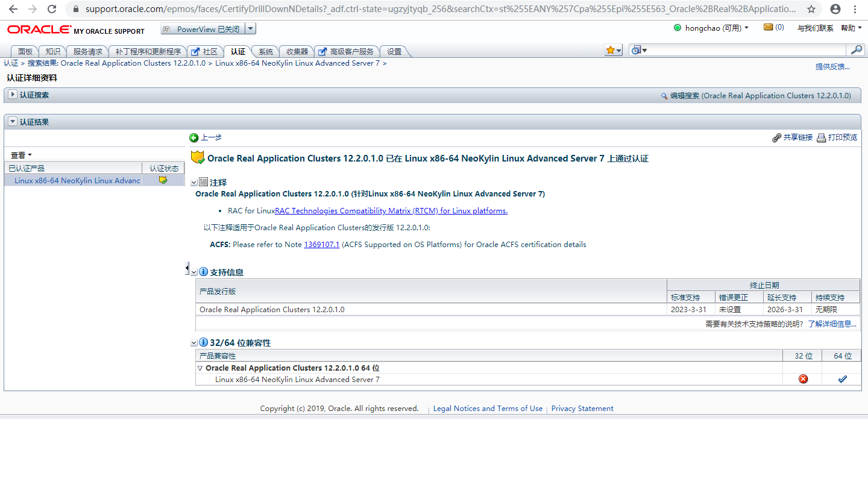Open note 1369107.1 link
This screenshot has width=868, height=496.
click(322, 245)
